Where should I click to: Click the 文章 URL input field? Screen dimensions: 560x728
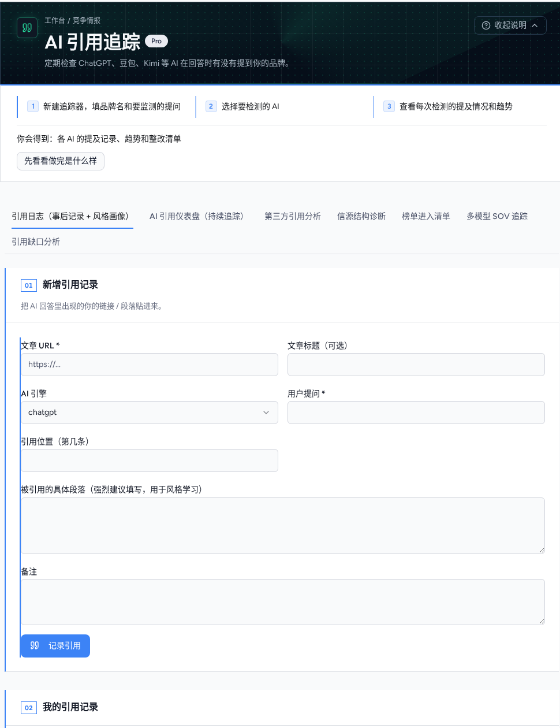150,365
